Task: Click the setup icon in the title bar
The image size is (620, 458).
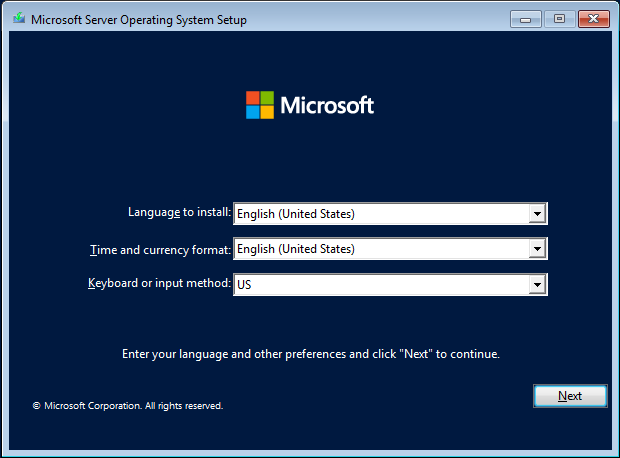Action: coord(19,19)
